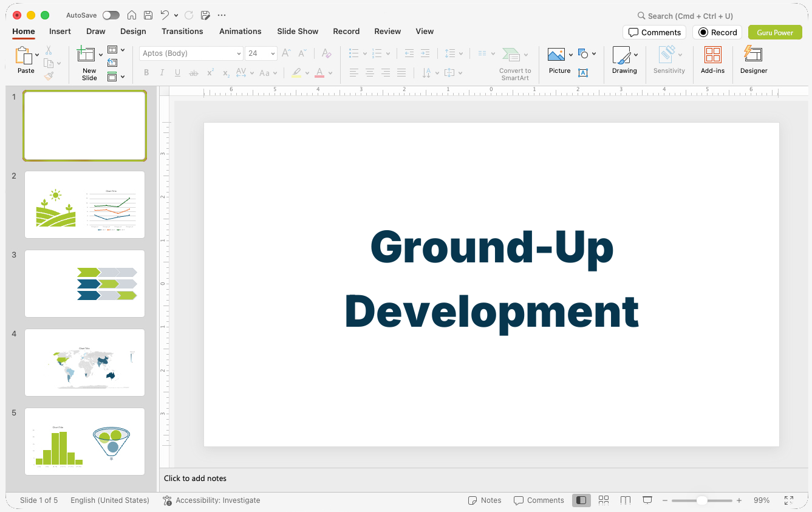This screenshot has height=512, width=812.
Task: Open the Bullets list dropdown arrow
Action: [365, 53]
